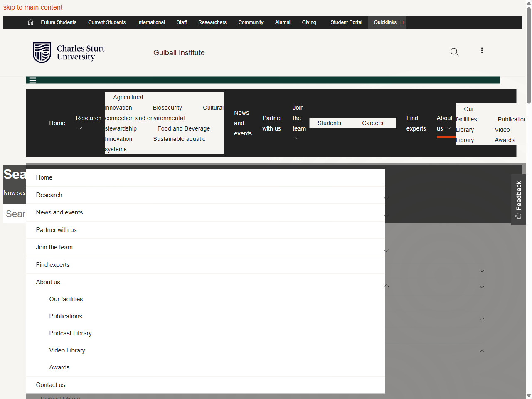Expand Join the team chevron in navbar
This screenshot has width=532, height=399.
(297, 138)
